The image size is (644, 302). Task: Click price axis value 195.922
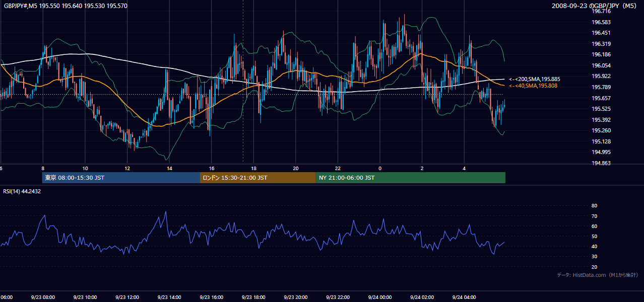point(601,76)
